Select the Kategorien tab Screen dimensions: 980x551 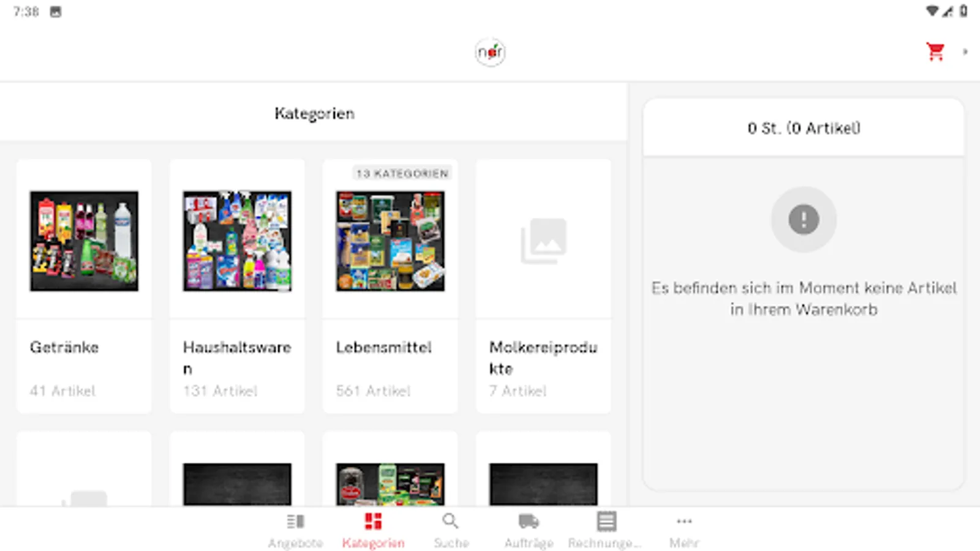tap(373, 530)
